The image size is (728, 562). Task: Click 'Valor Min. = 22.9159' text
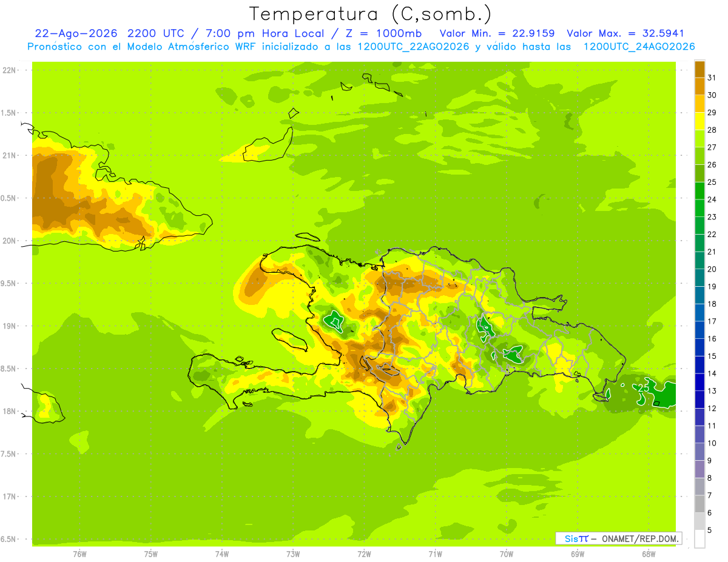pyautogui.click(x=497, y=33)
